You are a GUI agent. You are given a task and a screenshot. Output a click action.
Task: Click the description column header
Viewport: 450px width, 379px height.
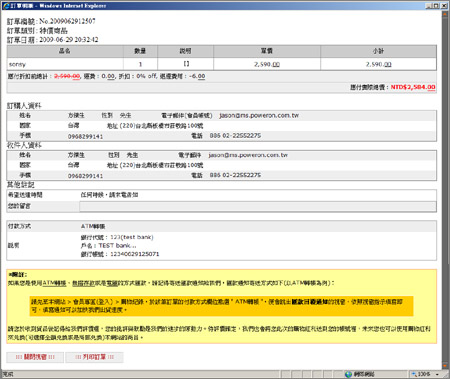pyautogui.click(x=186, y=51)
